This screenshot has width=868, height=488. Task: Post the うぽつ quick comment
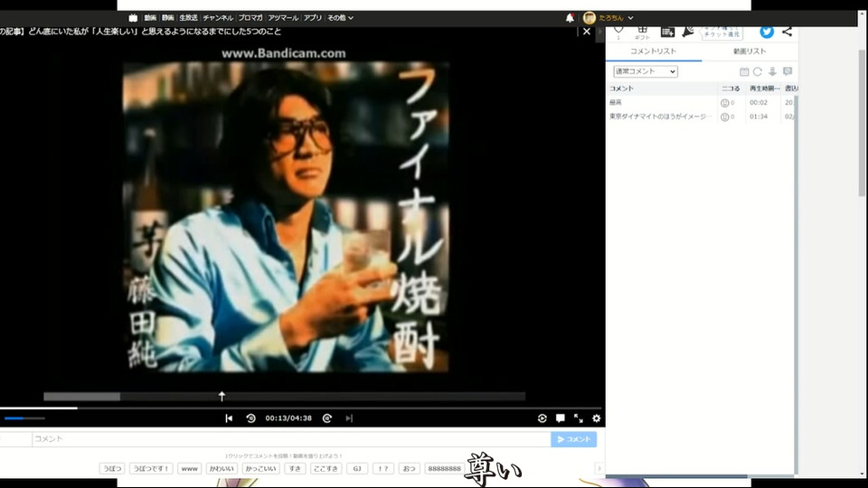[112, 469]
